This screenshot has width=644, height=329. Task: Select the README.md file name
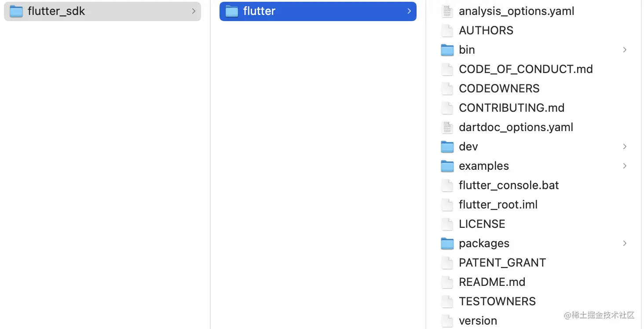coord(492,282)
